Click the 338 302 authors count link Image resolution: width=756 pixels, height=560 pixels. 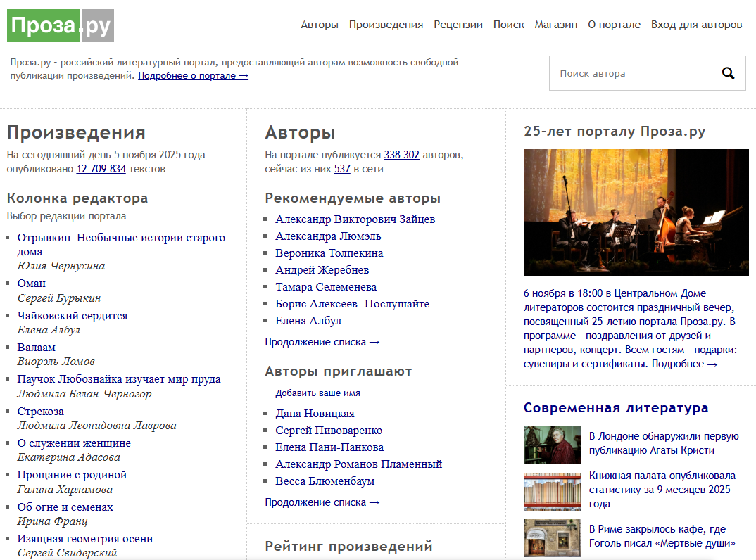pyautogui.click(x=401, y=155)
